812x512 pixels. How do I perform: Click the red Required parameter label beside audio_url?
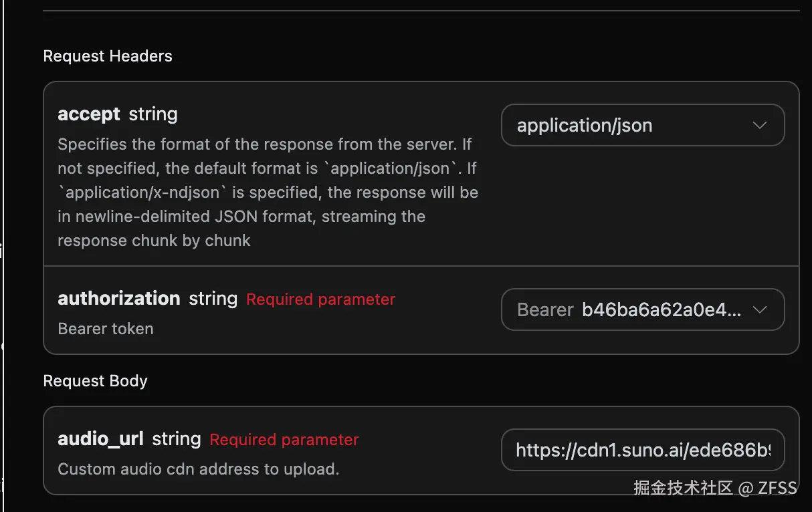point(284,440)
